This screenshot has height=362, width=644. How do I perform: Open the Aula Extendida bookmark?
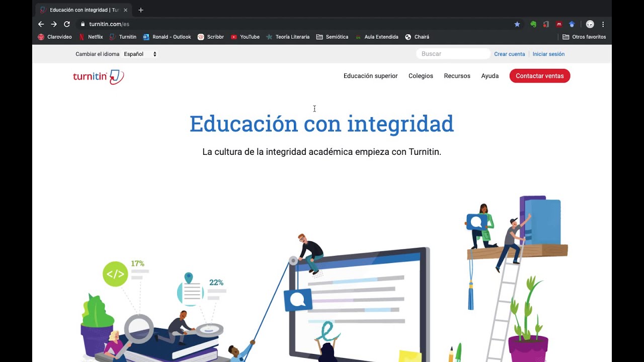point(376,37)
